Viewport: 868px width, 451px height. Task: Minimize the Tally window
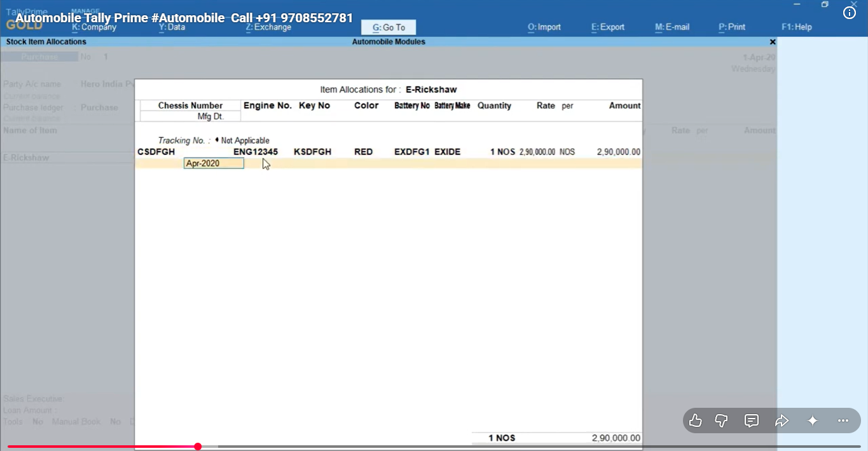click(797, 4)
